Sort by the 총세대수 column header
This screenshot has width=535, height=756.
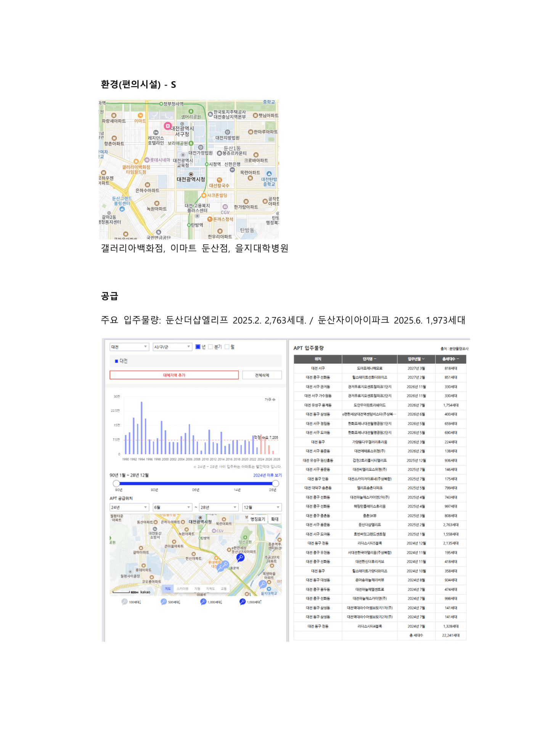[450, 359]
